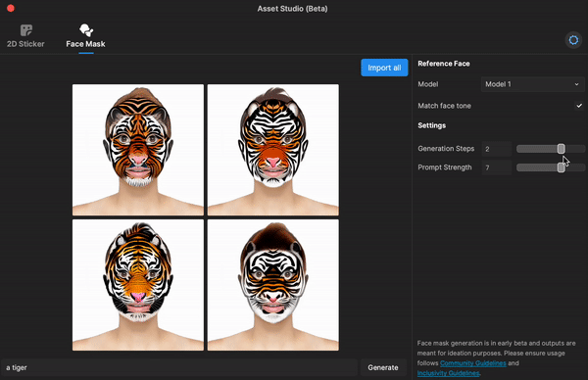Click the Prompt Strength label
Image resolution: width=588 pixels, height=380 pixels.
445,167
